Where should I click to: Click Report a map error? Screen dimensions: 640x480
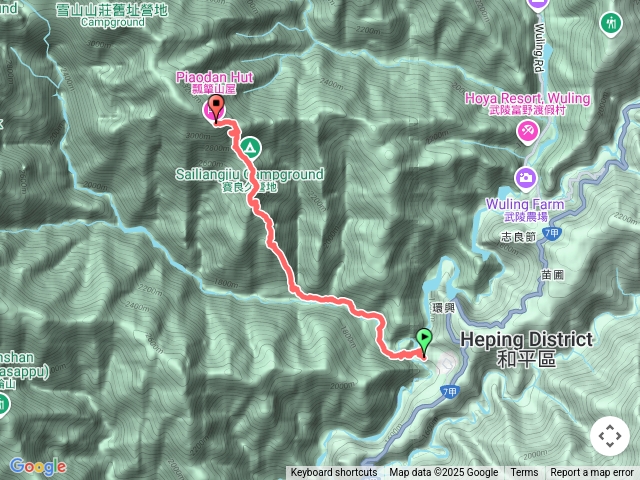click(x=591, y=473)
